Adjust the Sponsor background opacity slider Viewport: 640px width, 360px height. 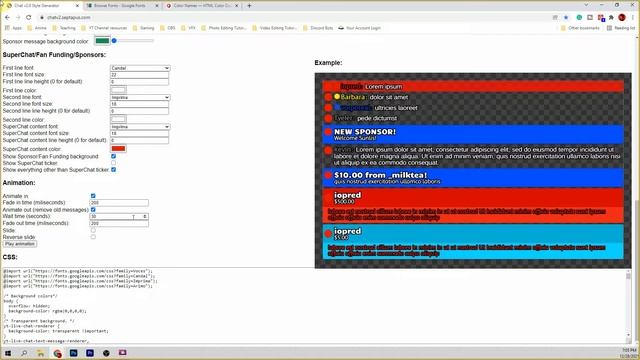133,41
